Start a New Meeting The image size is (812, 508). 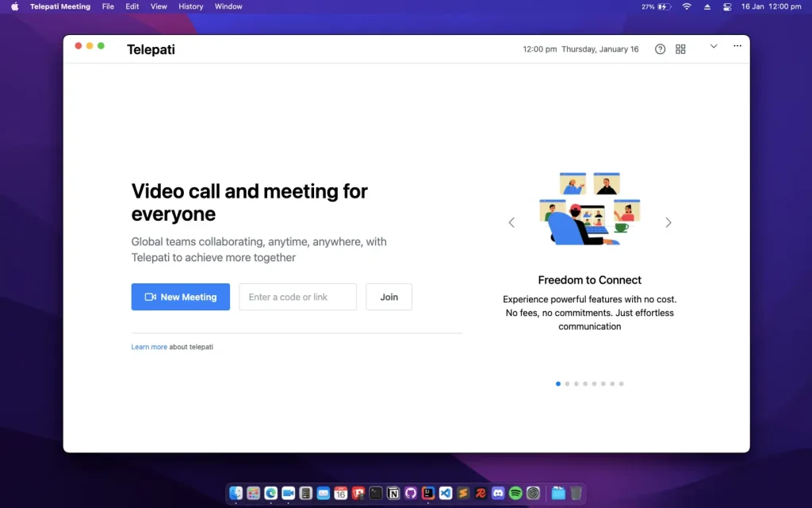[180, 297]
